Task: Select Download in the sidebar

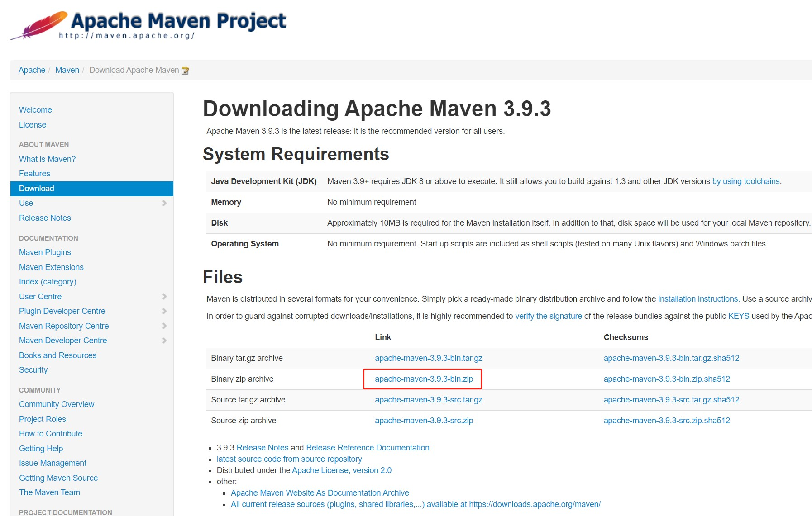Action: [x=36, y=189]
